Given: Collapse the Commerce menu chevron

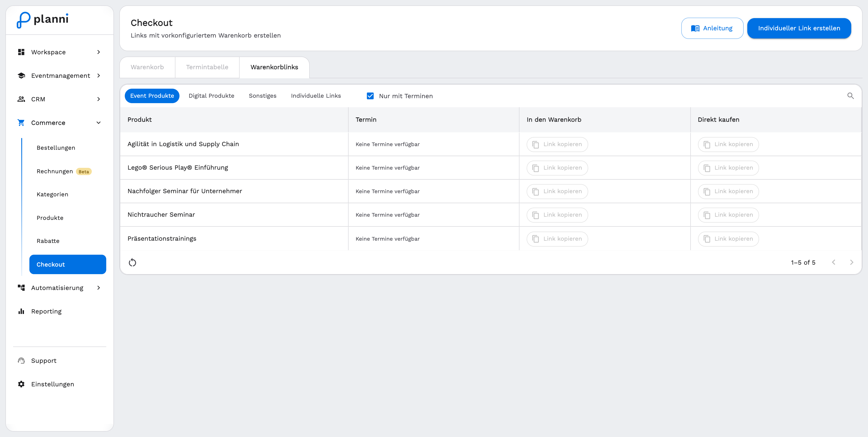Looking at the screenshot, I should 99,123.
